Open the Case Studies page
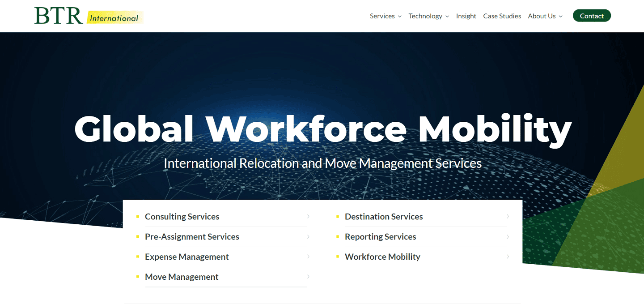The height and width of the screenshot is (304, 644). pyautogui.click(x=502, y=16)
